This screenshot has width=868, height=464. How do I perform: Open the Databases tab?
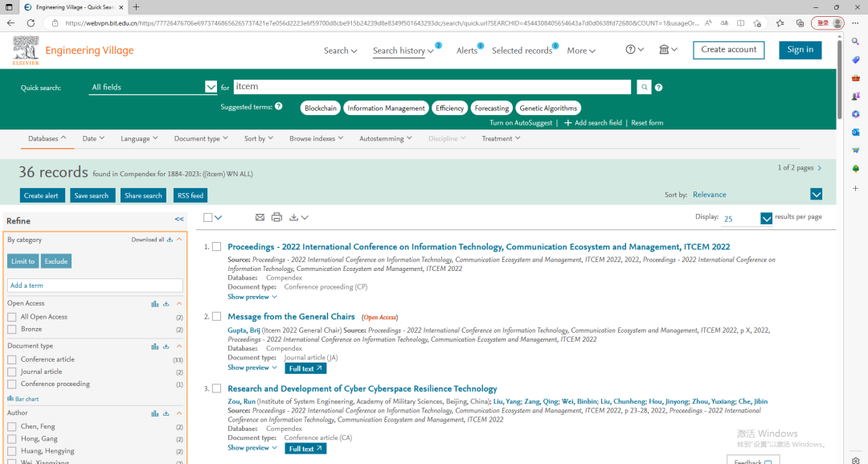[x=47, y=138]
